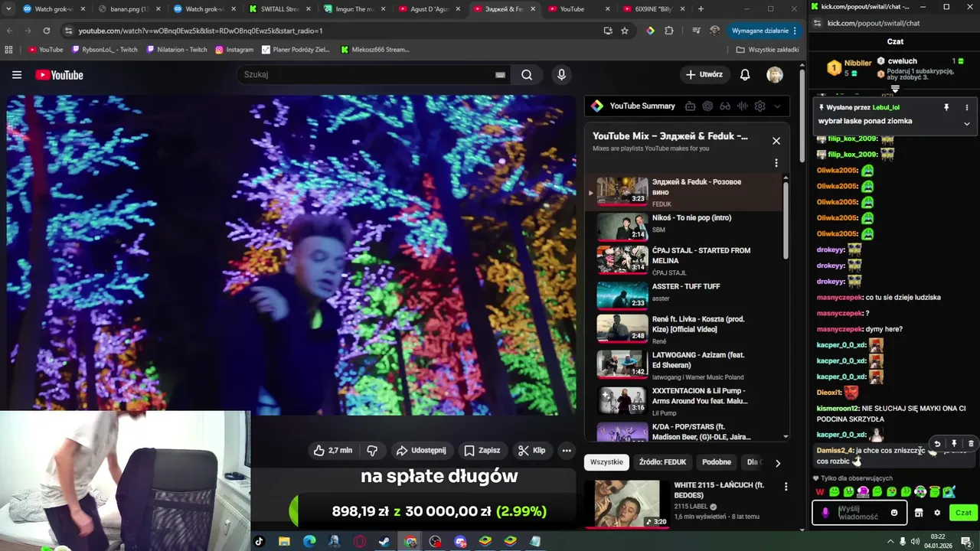Image resolution: width=980 pixels, height=551 pixels.
Task: Open YouTube Summary settings gear
Action: (760, 106)
